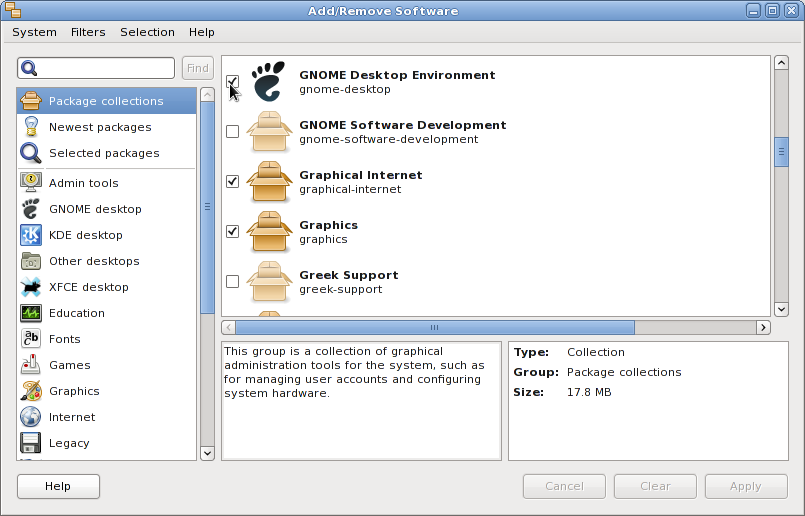The width and height of the screenshot is (805, 516).
Task: Click the category sidebar scrollbar thumb
Action: click(207, 207)
